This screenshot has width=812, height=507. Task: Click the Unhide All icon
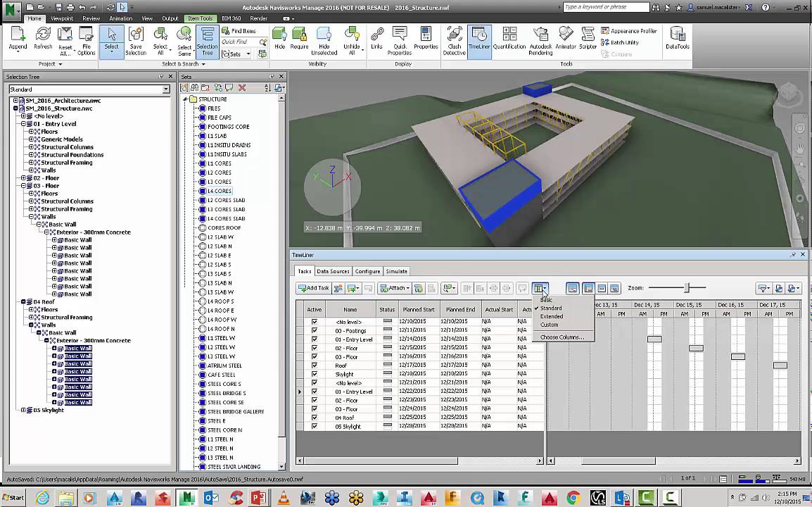[x=352, y=41]
